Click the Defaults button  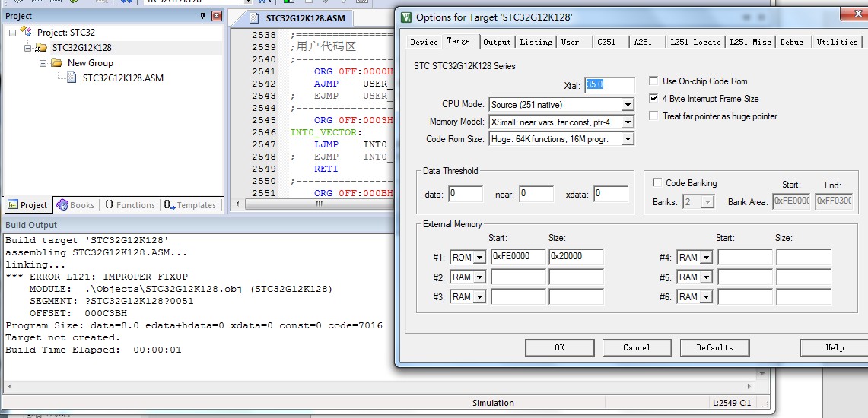(714, 348)
